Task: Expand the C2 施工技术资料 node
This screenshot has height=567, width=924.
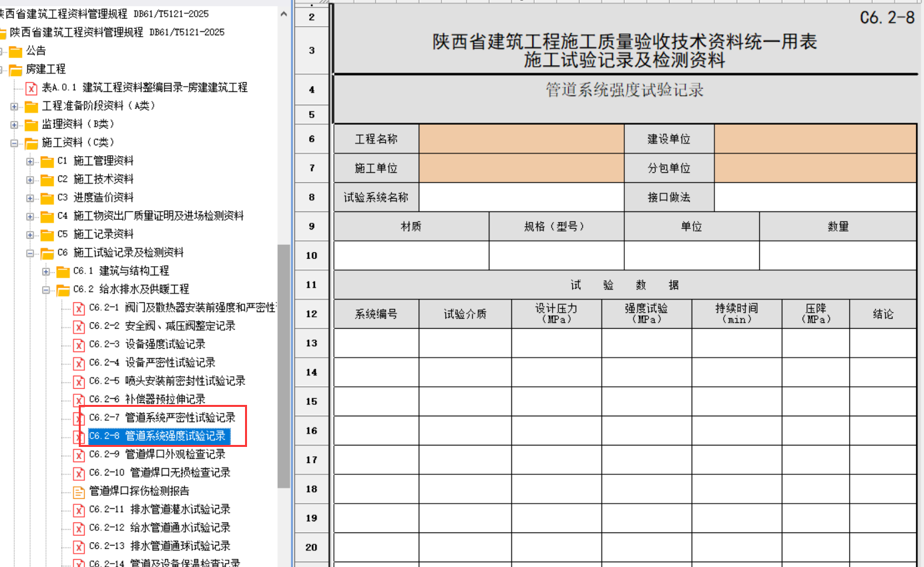Action: [x=30, y=179]
